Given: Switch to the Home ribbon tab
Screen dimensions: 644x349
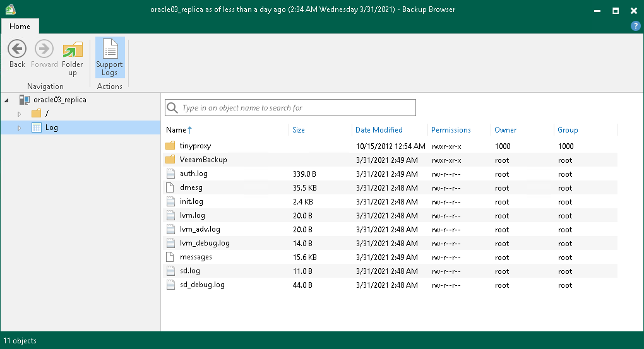Looking at the screenshot, I should click(x=20, y=27).
